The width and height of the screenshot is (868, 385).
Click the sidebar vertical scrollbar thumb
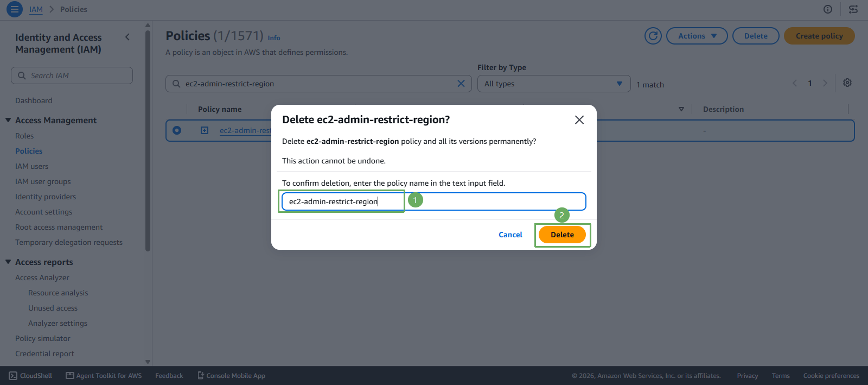pyautogui.click(x=148, y=141)
